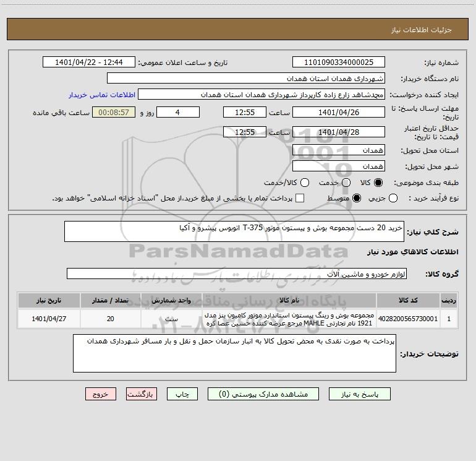Click the quantity cell 20

[110, 319]
